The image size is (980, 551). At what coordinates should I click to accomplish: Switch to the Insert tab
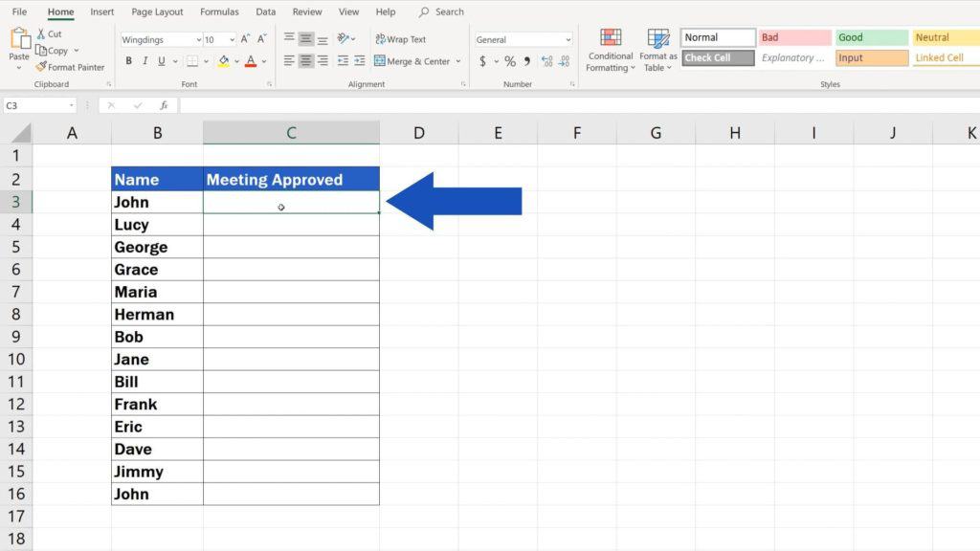tap(101, 11)
